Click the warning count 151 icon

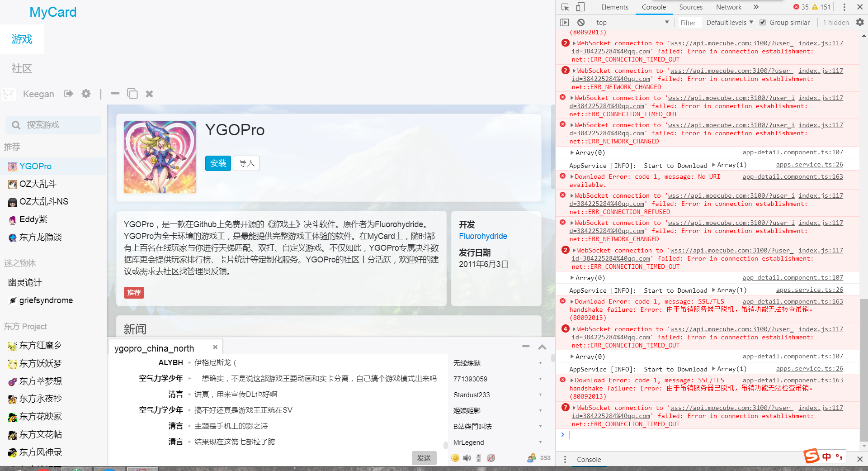click(815, 7)
